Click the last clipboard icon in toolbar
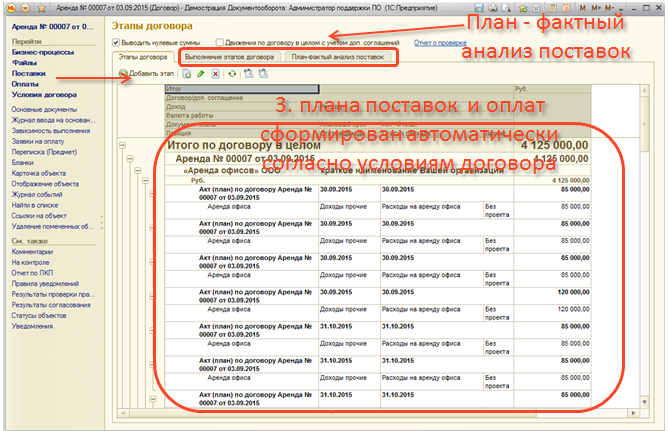Screen dimensions: 668x431 [x=262, y=75]
